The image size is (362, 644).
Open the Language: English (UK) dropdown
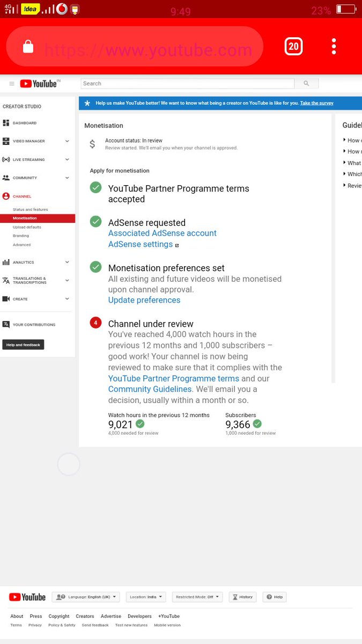coord(86,597)
